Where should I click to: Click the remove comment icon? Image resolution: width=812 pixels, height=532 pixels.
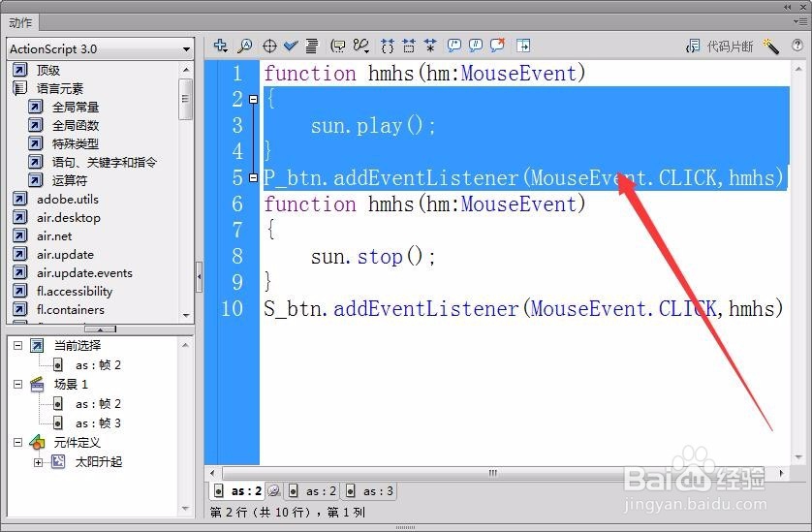pyautogui.click(x=497, y=46)
